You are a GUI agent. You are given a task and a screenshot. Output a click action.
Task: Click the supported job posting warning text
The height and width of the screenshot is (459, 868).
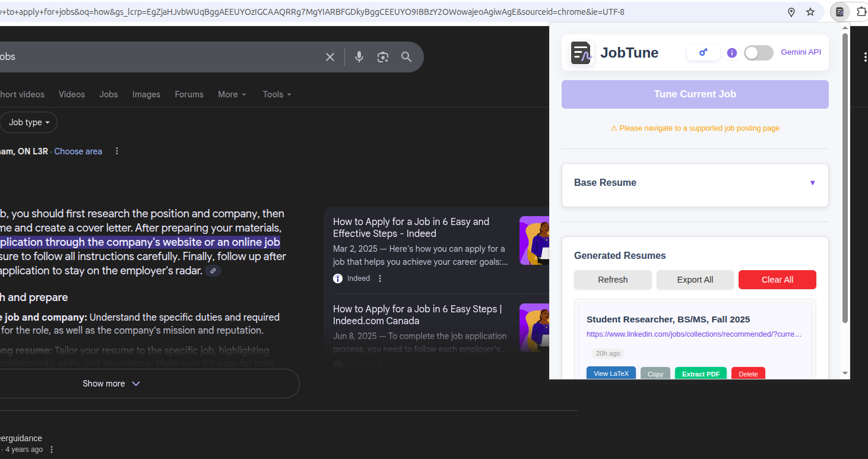(695, 128)
